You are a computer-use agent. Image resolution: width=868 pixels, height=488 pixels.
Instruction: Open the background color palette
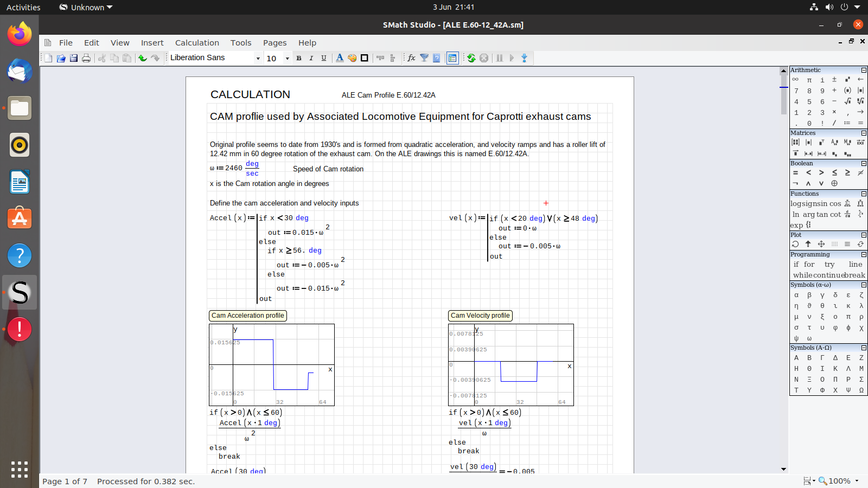pyautogui.click(x=352, y=58)
